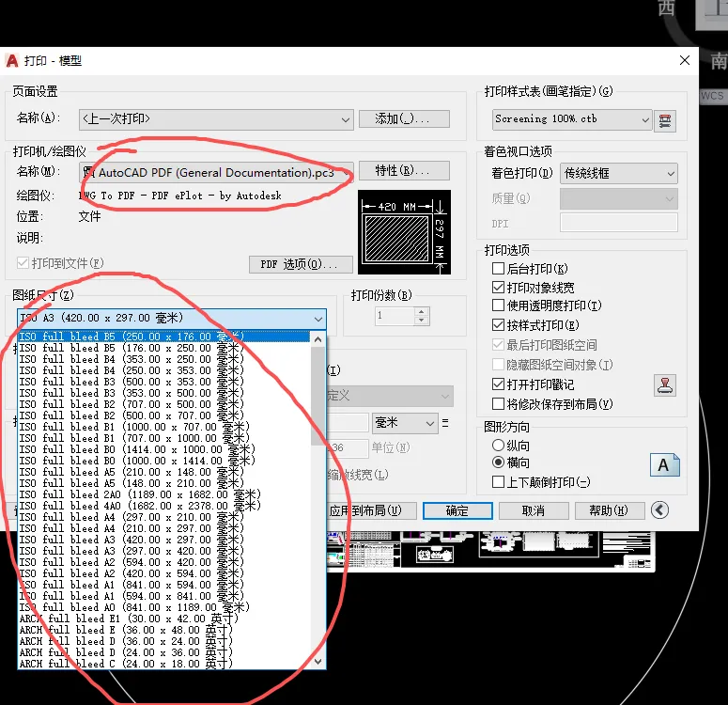Image resolution: width=728 pixels, height=705 pixels.
Task: Toggle 按样式打印(E) checkbox
Action: [x=498, y=325]
